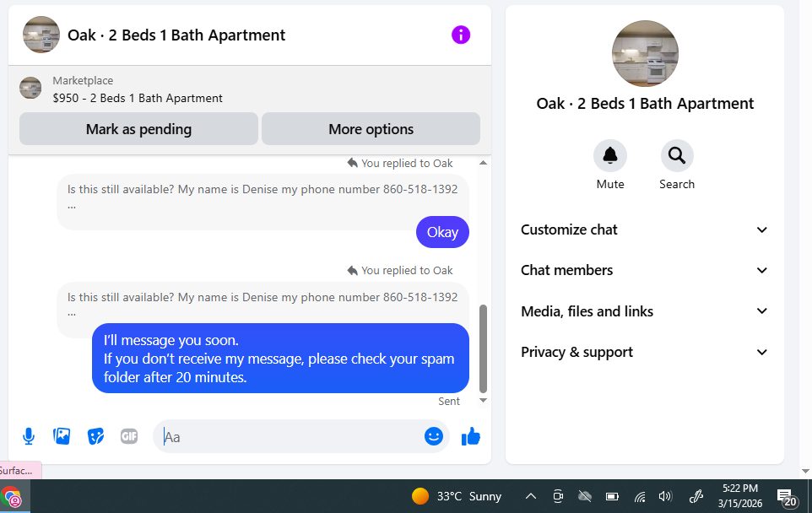Send a thumbs-up like
Image resolution: width=812 pixels, height=513 pixels.
pyautogui.click(x=471, y=436)
